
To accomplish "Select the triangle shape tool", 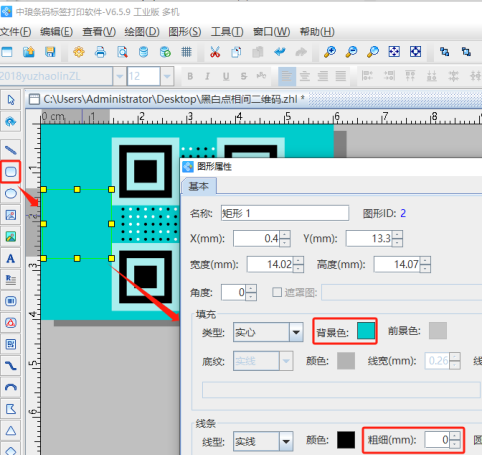I will coord(11,431).
